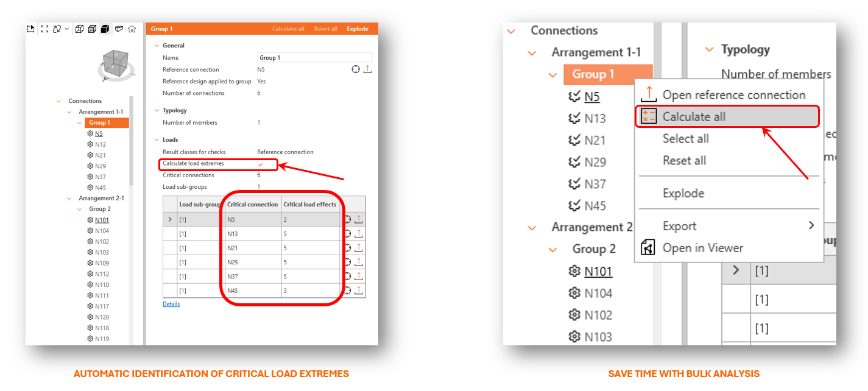Open the Details link below the table
Screen dimensions: 868x391
click(x=171, y=303)
